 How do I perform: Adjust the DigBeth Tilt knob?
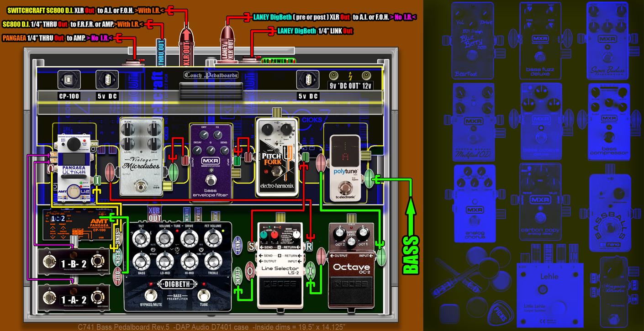141,238
